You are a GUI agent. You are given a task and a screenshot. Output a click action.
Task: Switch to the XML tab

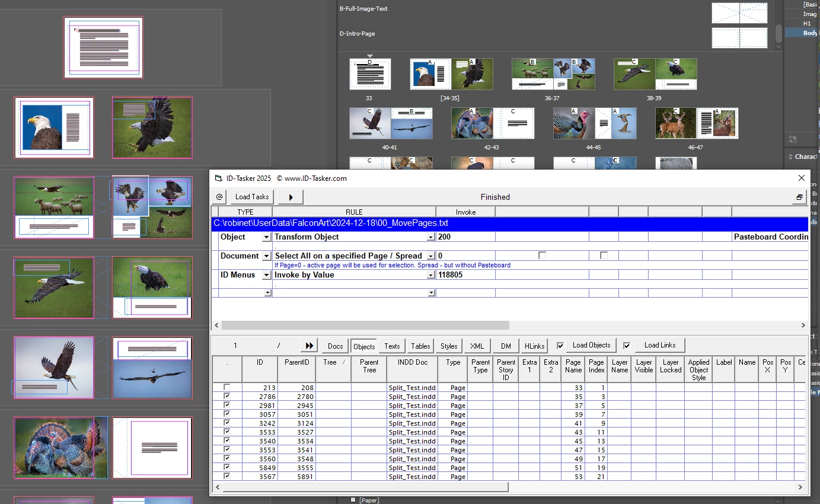point(477,346)
